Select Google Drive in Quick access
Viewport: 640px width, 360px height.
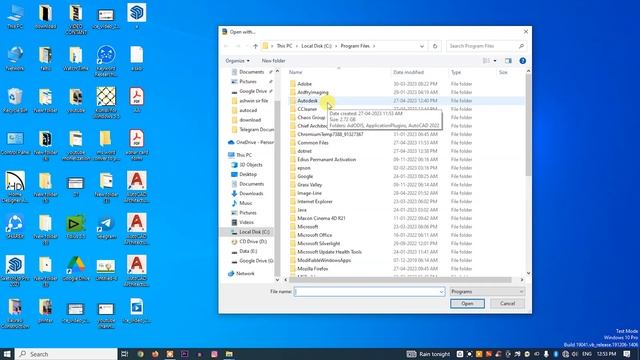click(x=252, y=91)
